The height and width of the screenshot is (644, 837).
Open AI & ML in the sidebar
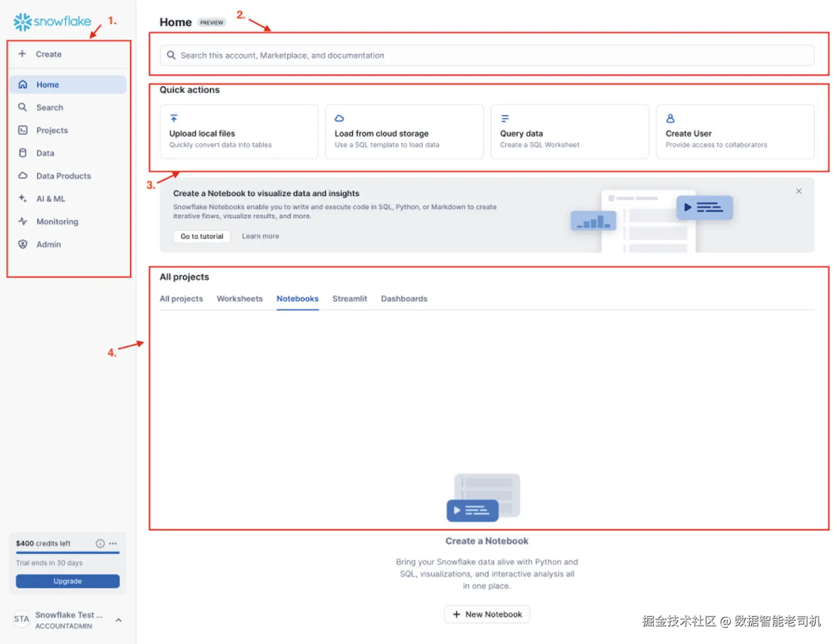(x=68, y=198)
